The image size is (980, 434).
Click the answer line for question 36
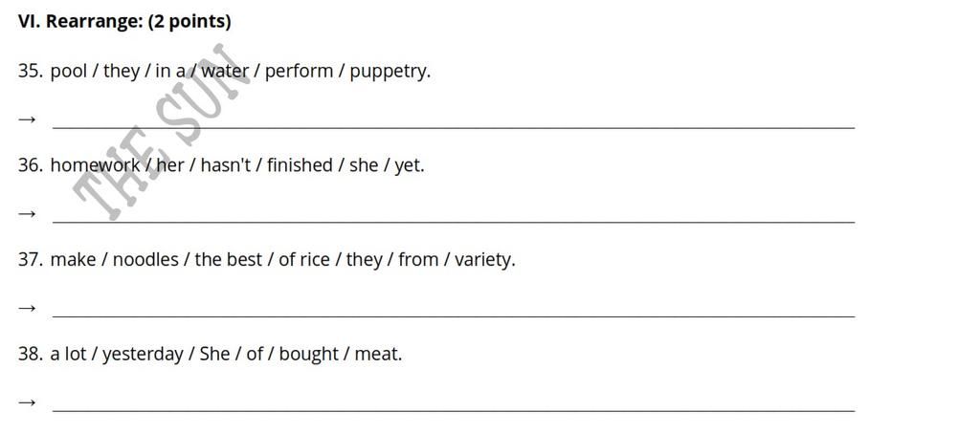[454, 222]
